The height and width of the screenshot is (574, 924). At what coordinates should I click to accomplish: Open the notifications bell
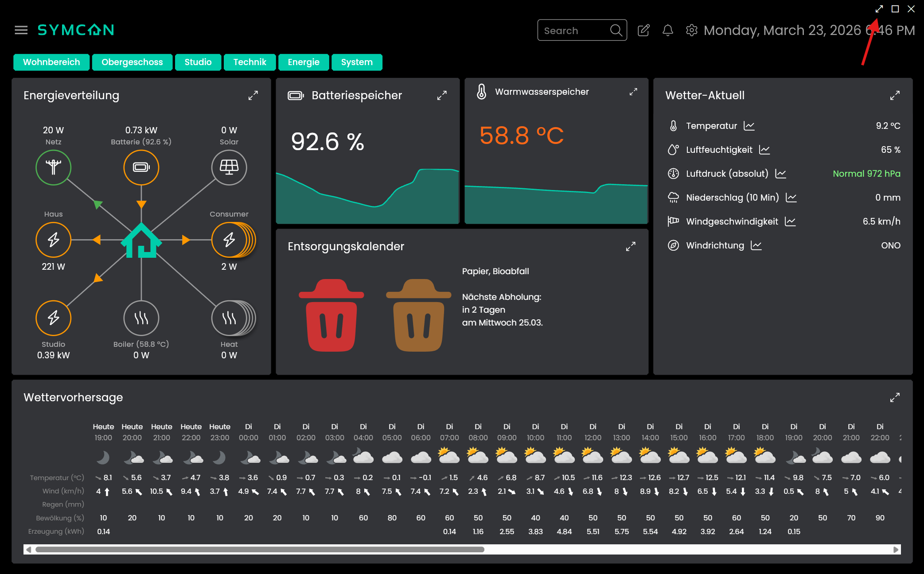[x=667, y=30]
